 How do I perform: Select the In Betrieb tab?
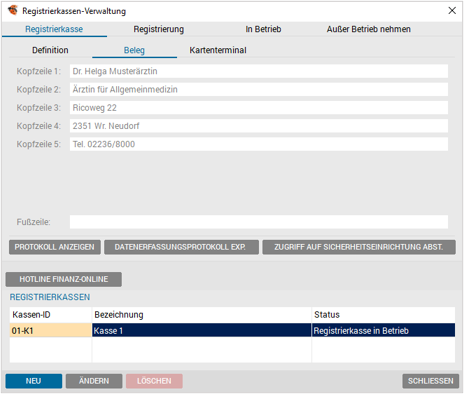[x=263, y=29]
